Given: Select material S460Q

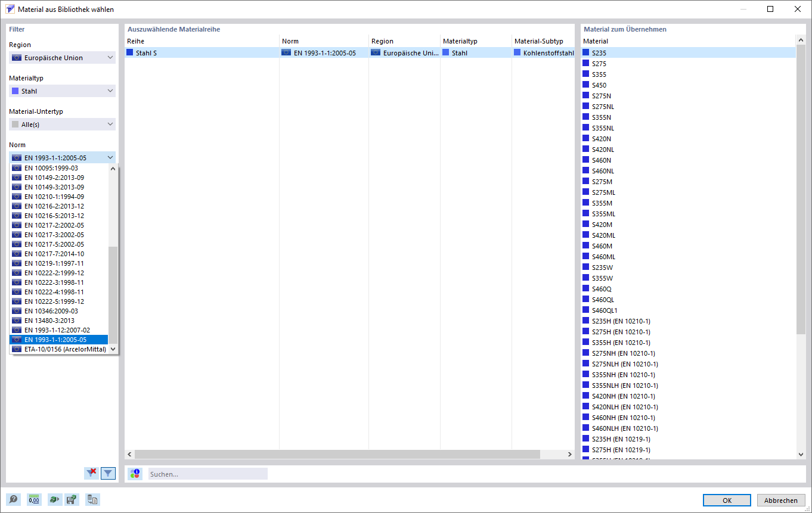Looking at the screenshot, I should (689, 289).
